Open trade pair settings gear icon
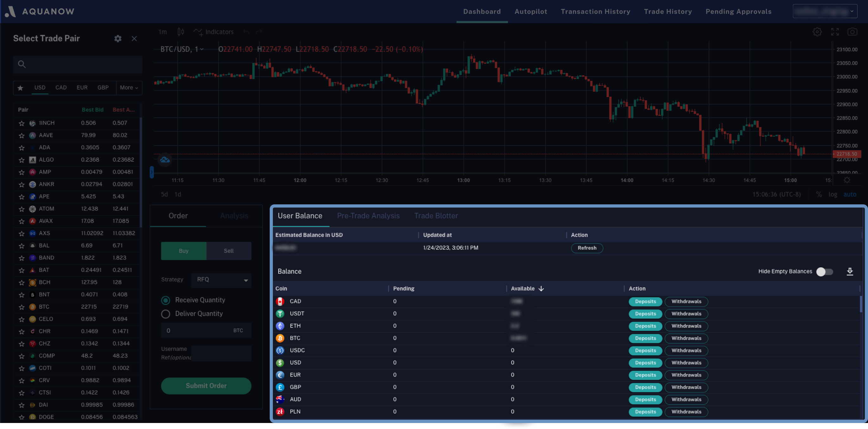The width and height of the screenshot is (868, 429). pyautogui.click(x=117, y=38)
